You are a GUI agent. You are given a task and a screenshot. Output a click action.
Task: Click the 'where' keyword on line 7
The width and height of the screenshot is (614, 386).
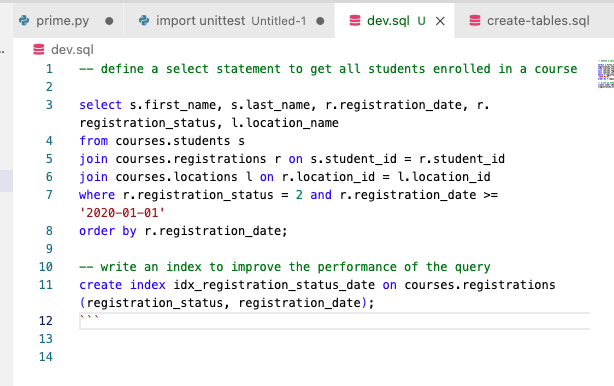[x=97, y=195]
